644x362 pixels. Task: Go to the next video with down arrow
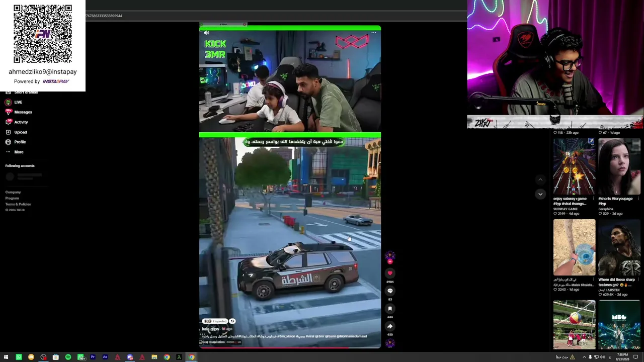coord(540,194)
